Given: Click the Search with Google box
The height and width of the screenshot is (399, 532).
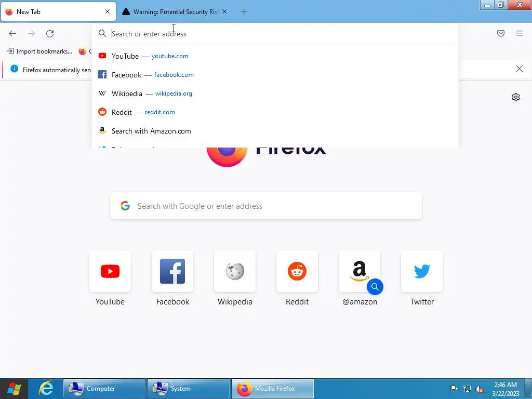Looking at the screenshot, I should pos(266,206).
